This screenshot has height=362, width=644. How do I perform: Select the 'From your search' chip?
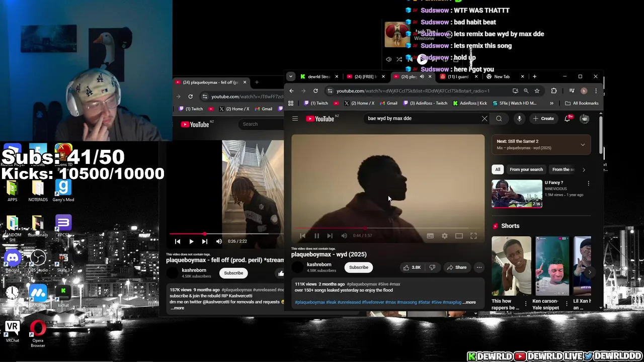(x=526, y=169)
